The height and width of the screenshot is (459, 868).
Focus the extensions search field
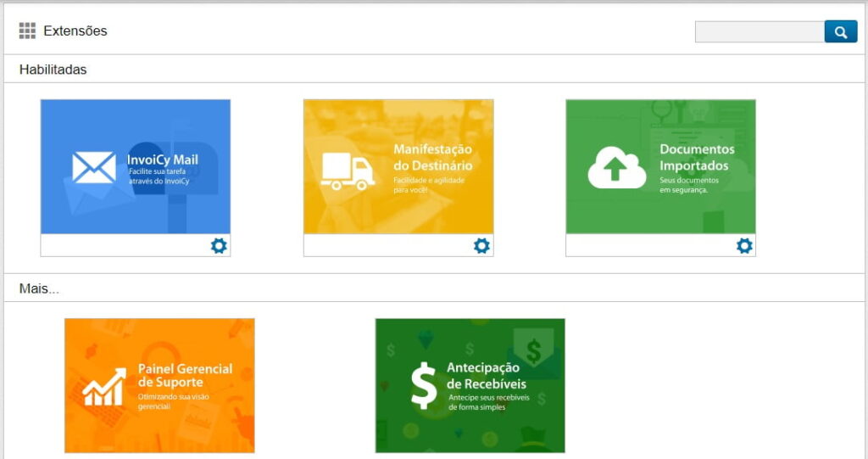(759, 32)
